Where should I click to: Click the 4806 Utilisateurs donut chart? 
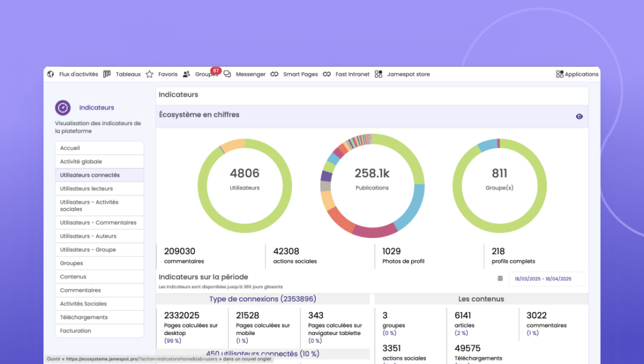(245, 186)
